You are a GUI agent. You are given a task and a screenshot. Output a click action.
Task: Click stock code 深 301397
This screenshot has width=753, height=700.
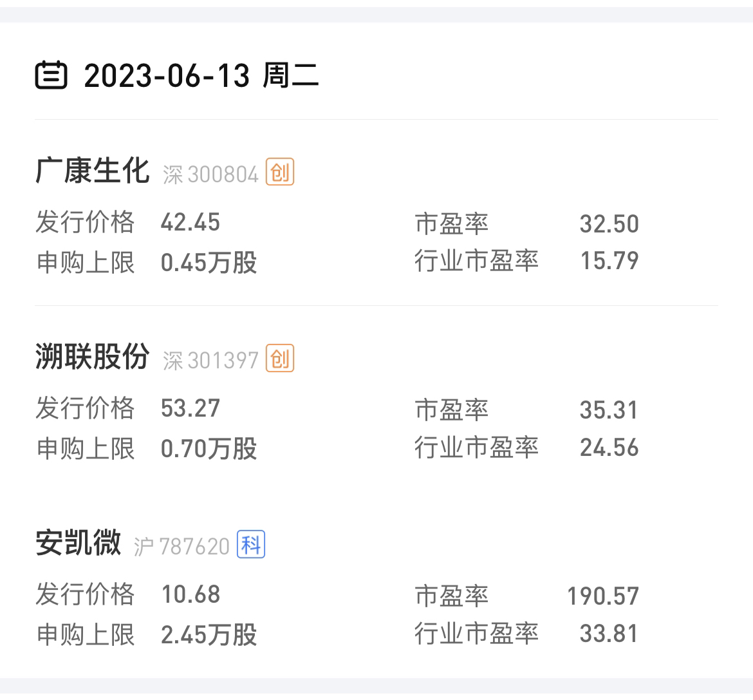click(210, 361)
